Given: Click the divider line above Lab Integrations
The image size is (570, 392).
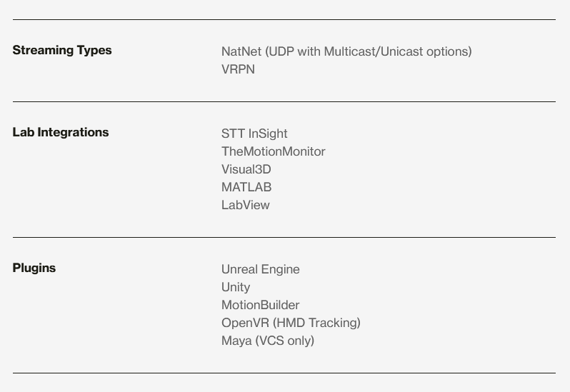Looking at the screenshot, I should click(x=284, y=101).
